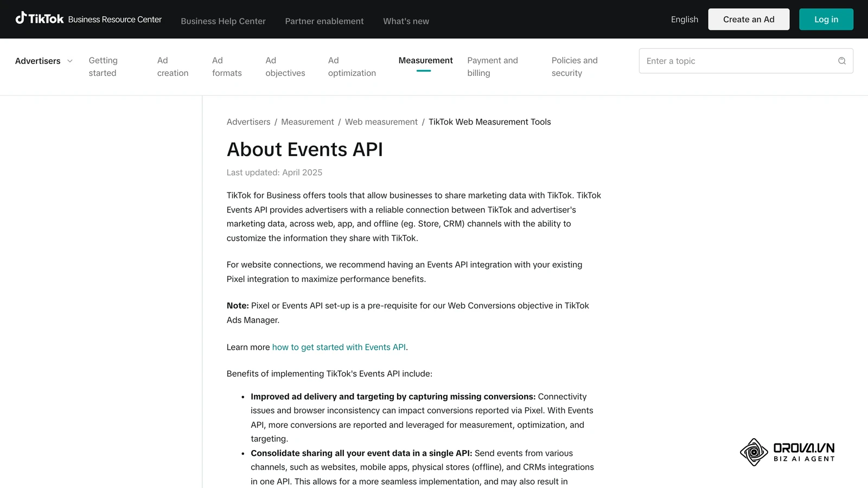Select the Ad objectives tab
The height and width of the screenshot is (488, 868).
coord(285,67)
